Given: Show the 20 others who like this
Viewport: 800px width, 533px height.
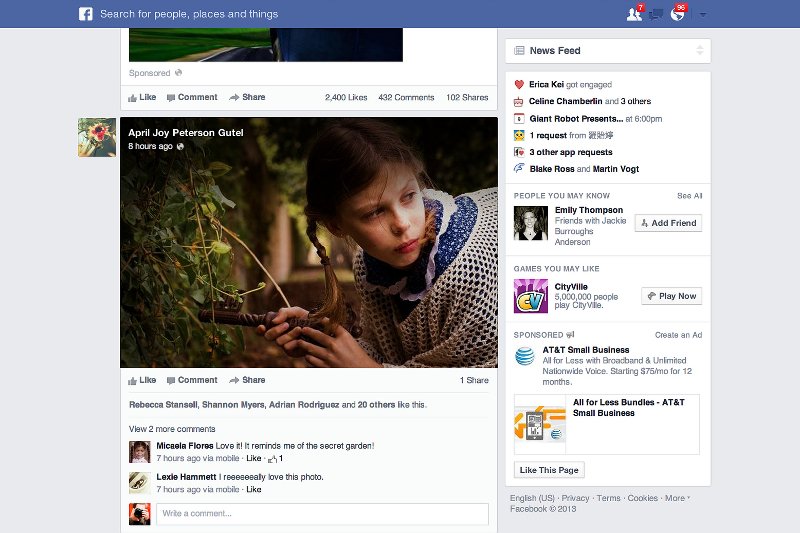Looking at the screenshot, I should tap(376, 404).
